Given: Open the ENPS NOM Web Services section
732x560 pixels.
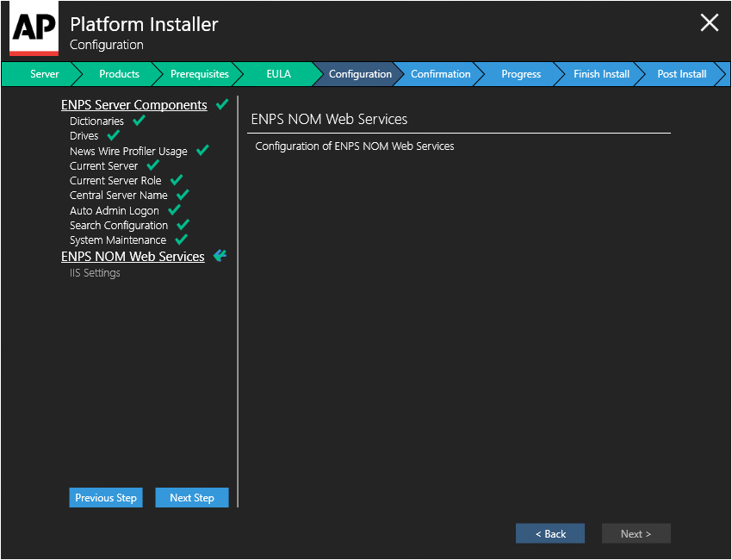Looking at the screenshot, I should click(x=133, y=257).
